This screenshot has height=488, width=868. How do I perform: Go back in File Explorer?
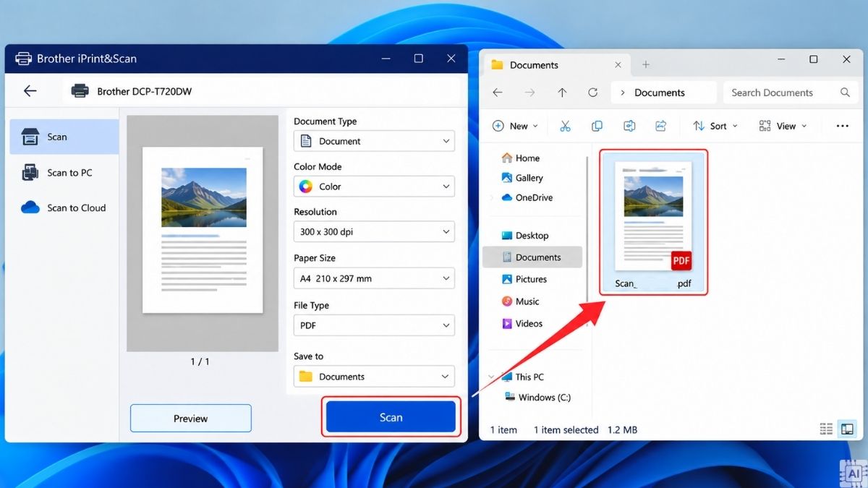[x=498, y=93]
